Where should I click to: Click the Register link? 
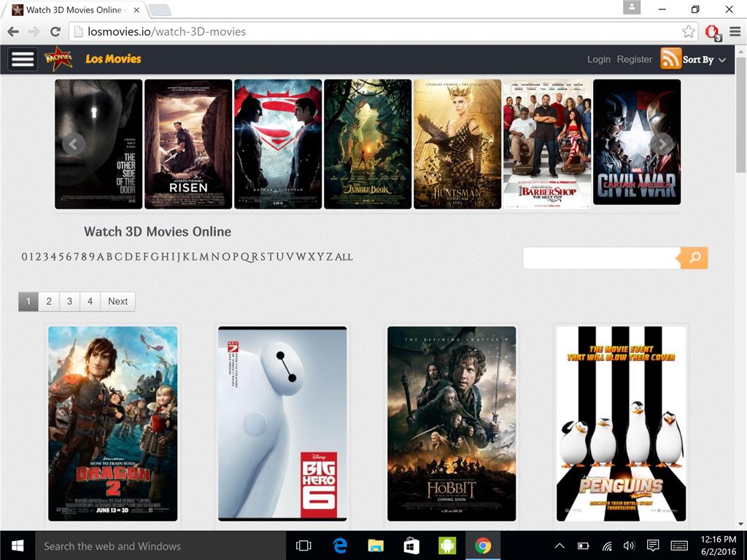coord(635,59)
